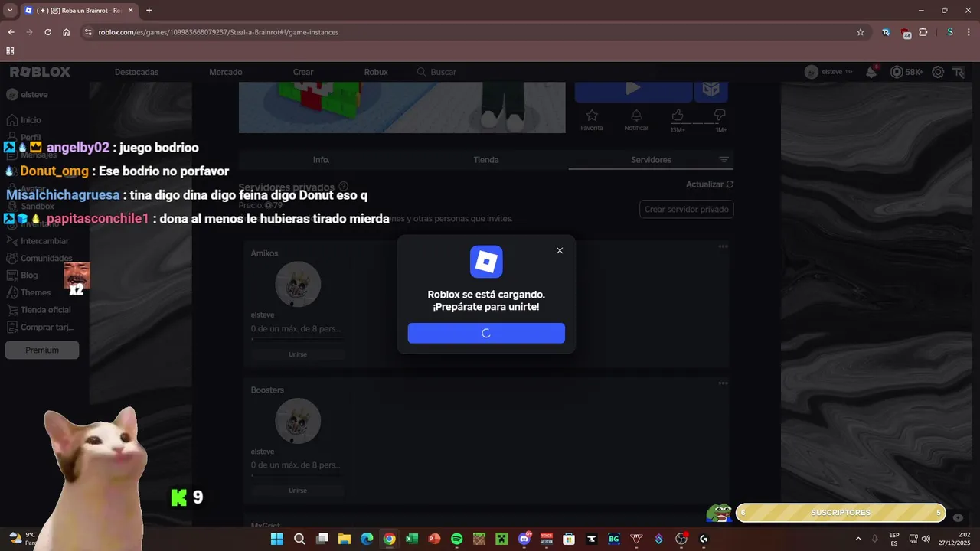The height and width of the screenshot is (551, 980).
Task: Open Discord from the taskbar
Action: (524, 539)
